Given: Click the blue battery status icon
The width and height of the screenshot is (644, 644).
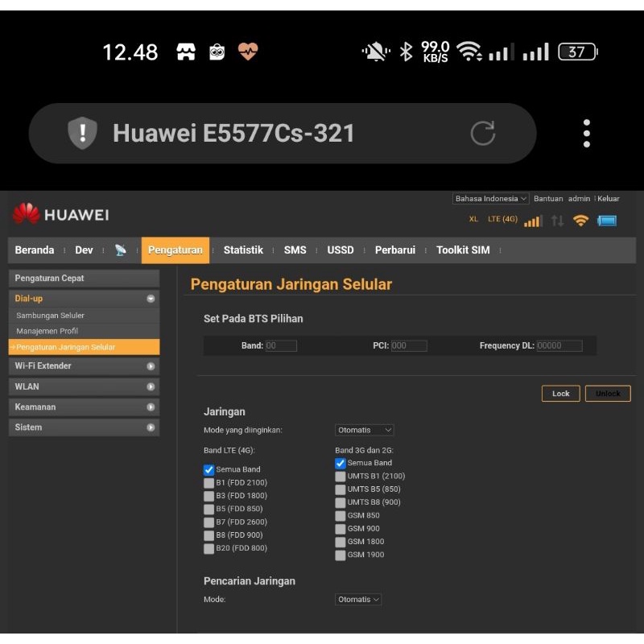Looking at the screenshot, I should click(x=607, y=221).
